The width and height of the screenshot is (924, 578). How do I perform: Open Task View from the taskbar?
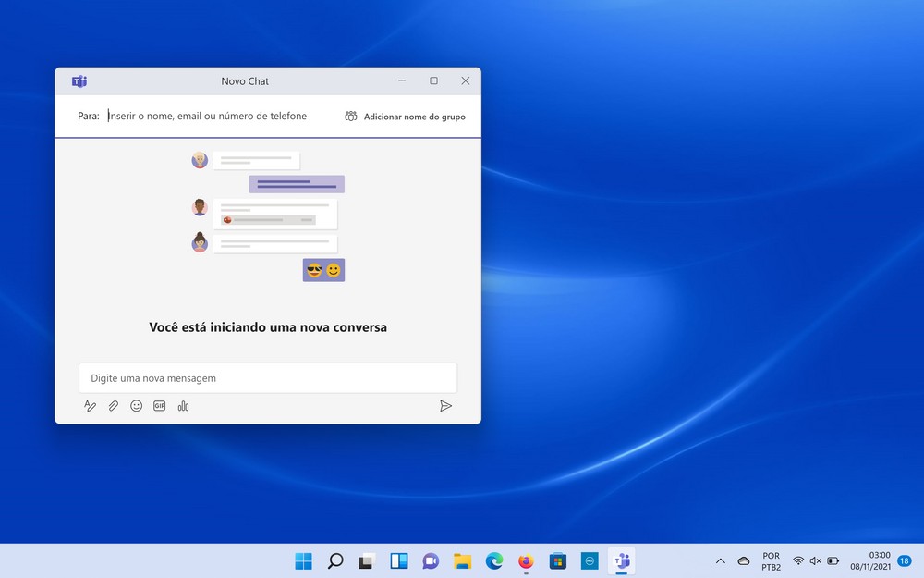tap(367, 561)
